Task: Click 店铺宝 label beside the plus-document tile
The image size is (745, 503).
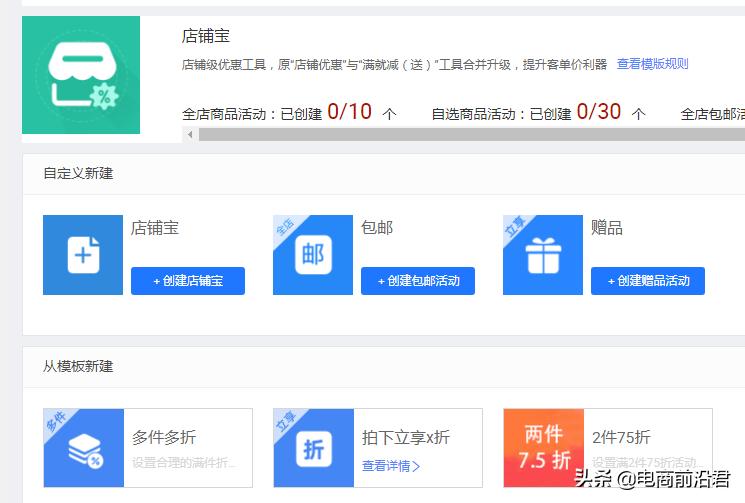Action: (155, 228)
